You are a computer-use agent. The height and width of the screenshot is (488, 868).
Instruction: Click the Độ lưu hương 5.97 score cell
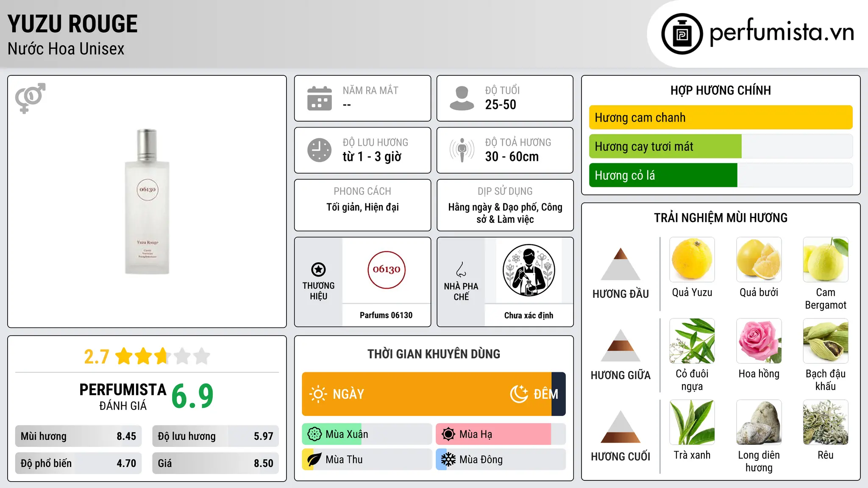(215, 436)
